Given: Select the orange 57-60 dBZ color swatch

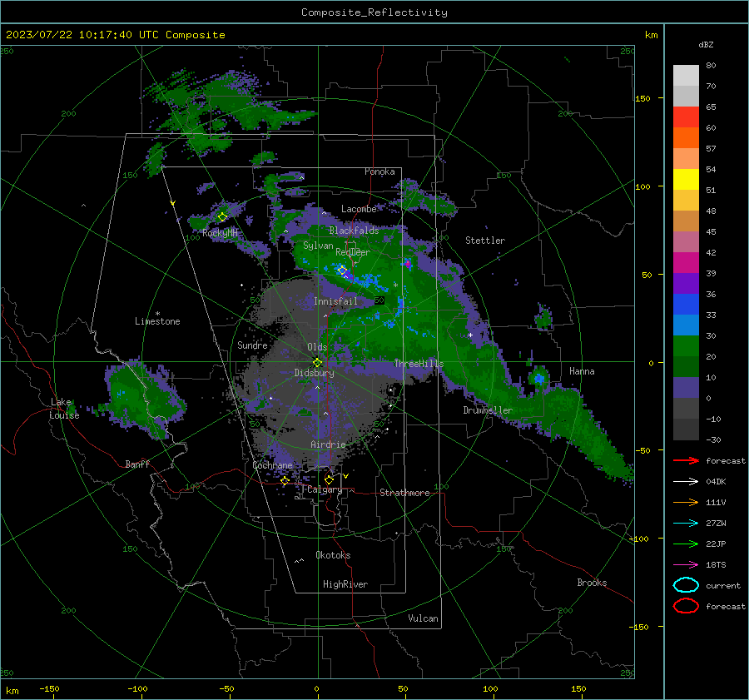Looking at the screenshot, I should (686, 137).
